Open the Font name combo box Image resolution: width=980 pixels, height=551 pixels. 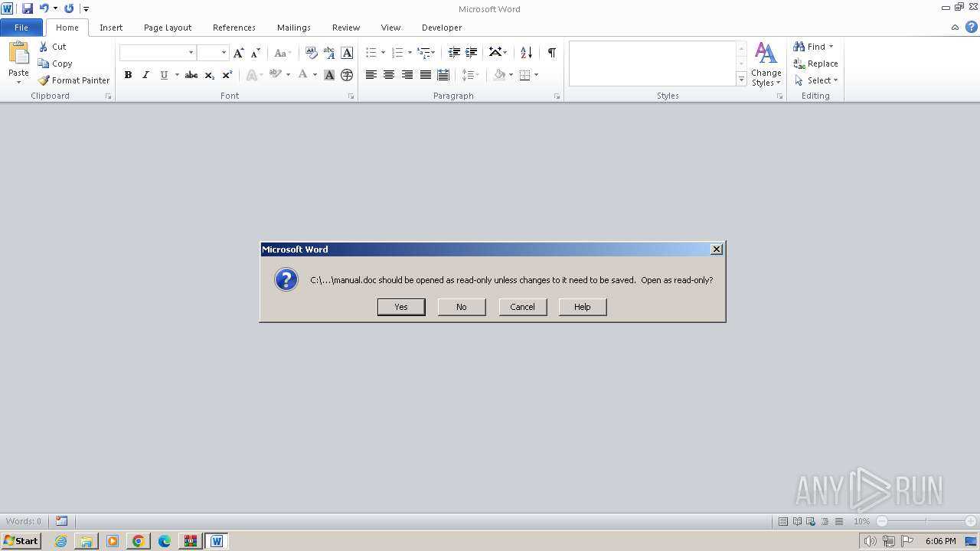click(158, 53)
